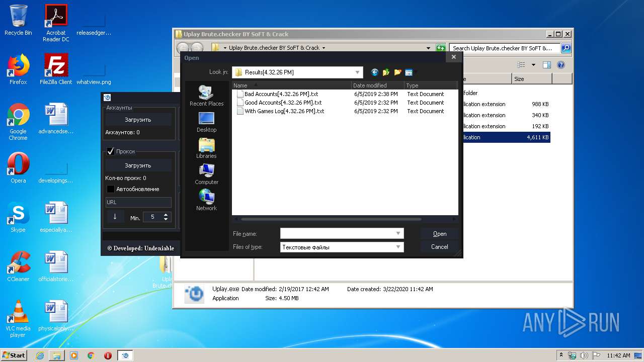
Task: Create new folder in Open dialog
Action: (397, 72)
